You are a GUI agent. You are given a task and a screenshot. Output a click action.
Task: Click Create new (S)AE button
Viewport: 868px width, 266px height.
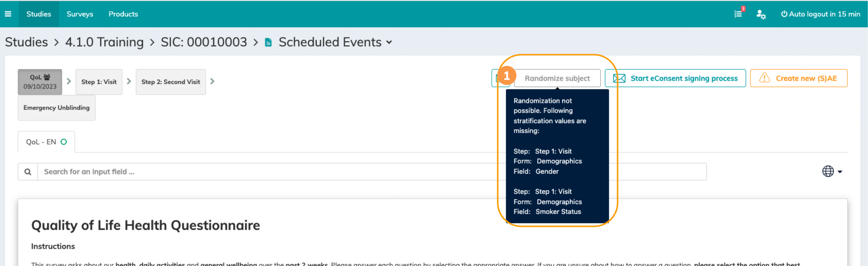(x=799, y=78)
